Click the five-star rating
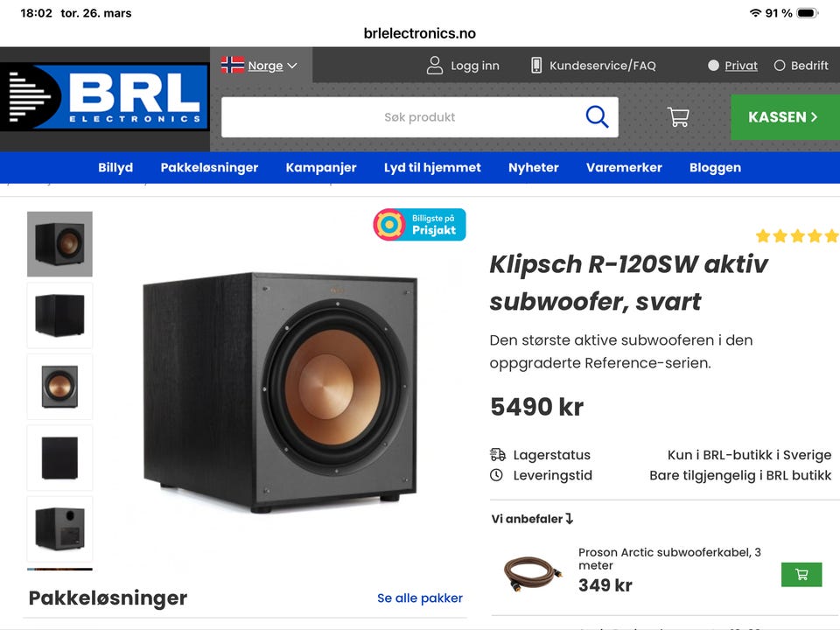This screenshot has height=630, width=840. (797, 235)
